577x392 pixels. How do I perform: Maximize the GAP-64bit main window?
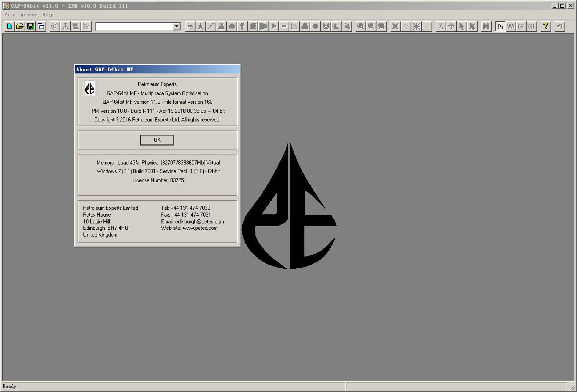(x=562, y=5)
